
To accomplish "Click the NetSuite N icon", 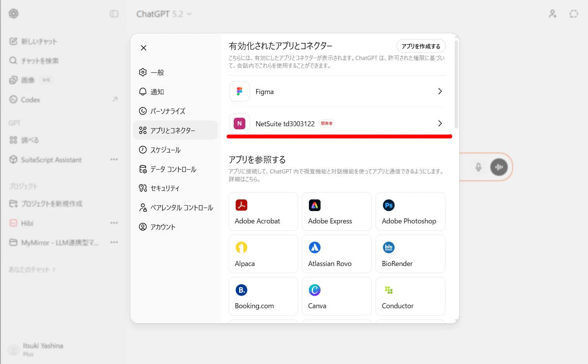I will pos(240,124).
